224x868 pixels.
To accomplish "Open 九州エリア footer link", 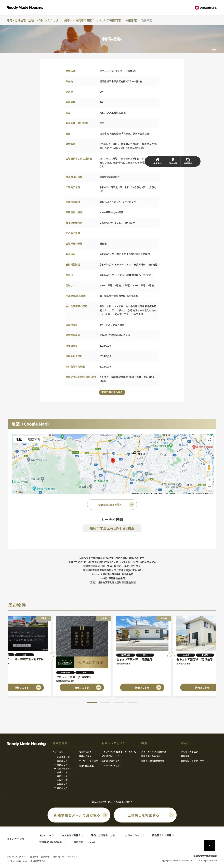I will click(x=62, y=788).
